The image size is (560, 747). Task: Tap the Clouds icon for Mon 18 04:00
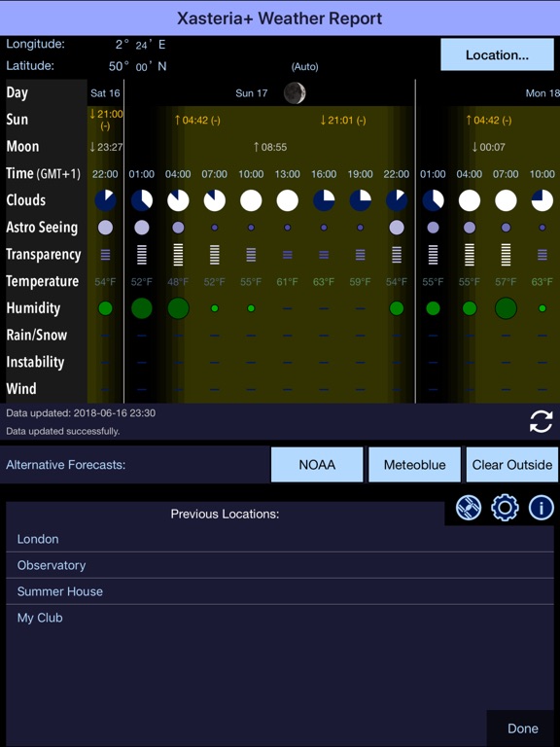click(x=470, y=200)
